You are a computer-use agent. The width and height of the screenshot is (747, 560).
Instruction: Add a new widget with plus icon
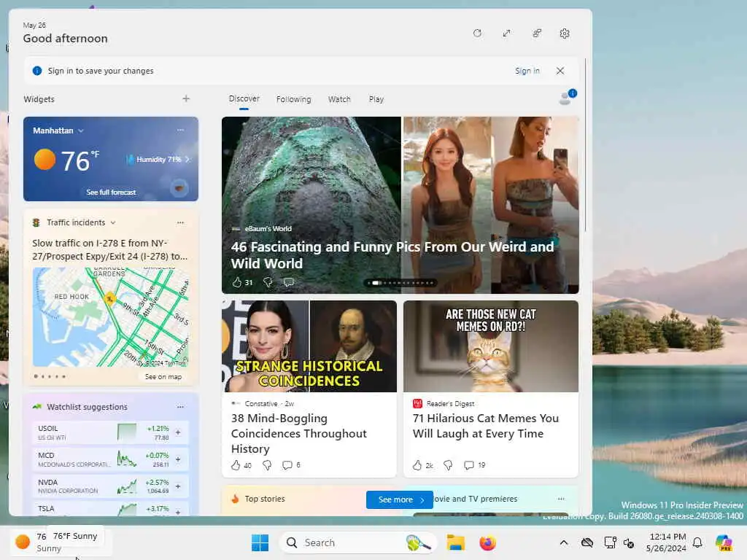186,98
